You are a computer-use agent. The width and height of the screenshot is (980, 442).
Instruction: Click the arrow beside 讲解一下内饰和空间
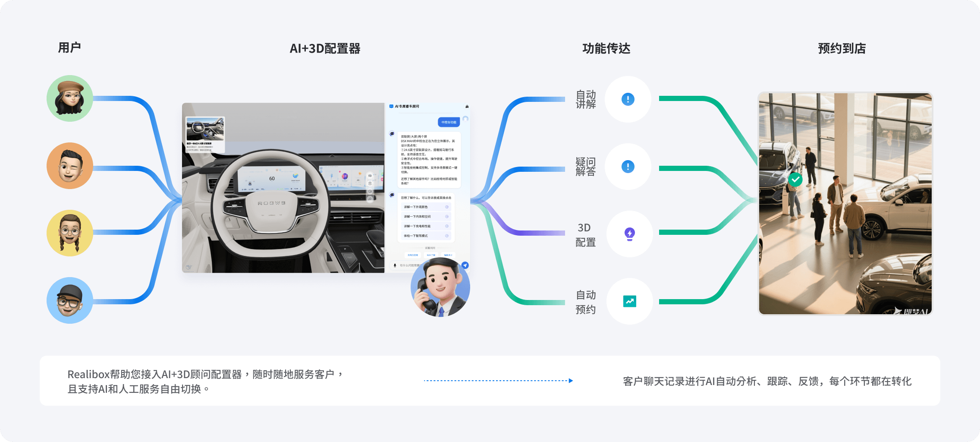[446, 216]
